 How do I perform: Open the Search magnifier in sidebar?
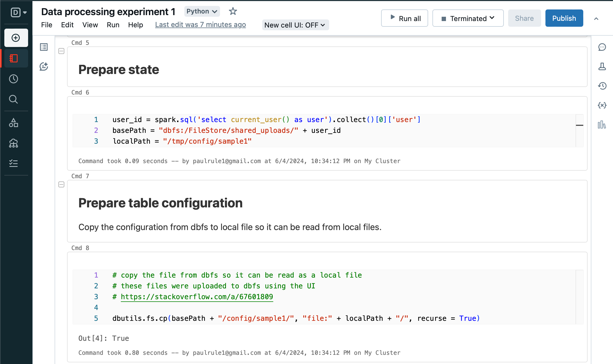point(14,99)
